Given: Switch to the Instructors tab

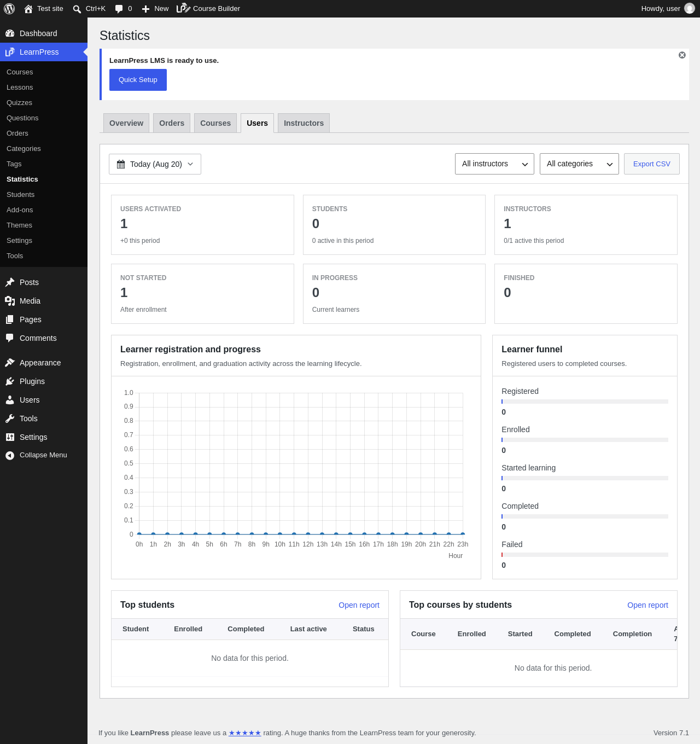Looking at the screenshot, I should (304, 123).
